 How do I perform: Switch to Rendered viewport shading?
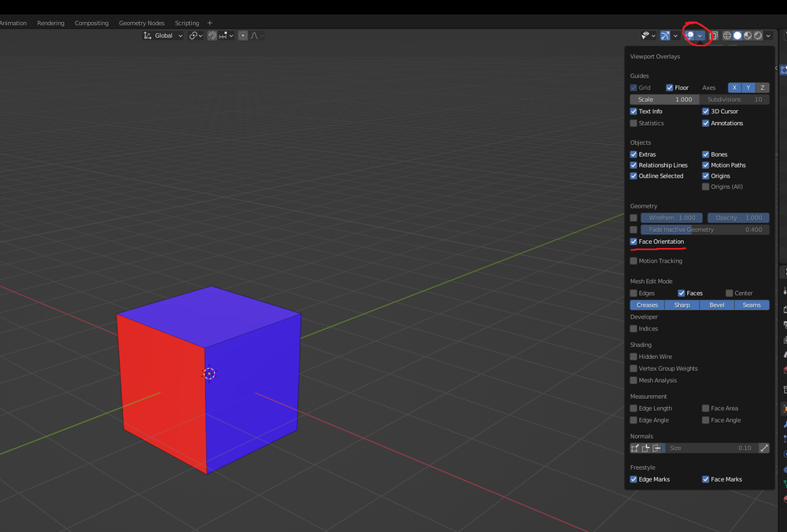(758, 35)
